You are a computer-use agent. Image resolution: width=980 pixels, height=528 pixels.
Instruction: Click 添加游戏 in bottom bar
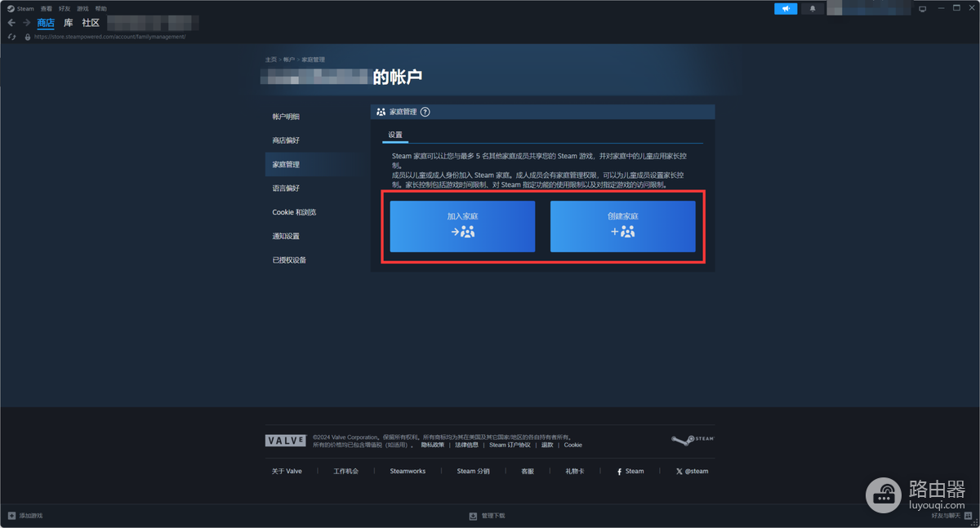tap(31, 516)
